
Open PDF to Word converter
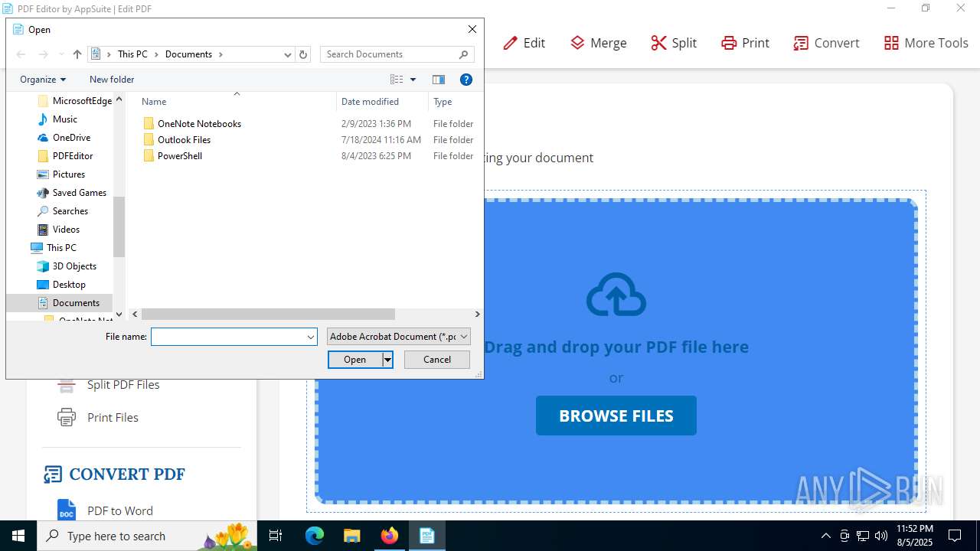(x=120, y=510)
